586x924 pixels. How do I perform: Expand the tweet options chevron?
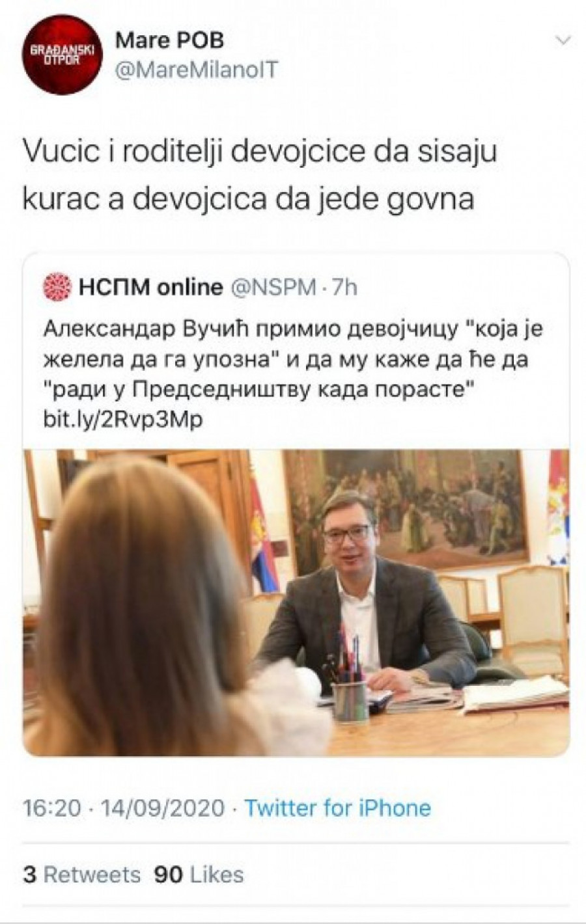point(561,41)
